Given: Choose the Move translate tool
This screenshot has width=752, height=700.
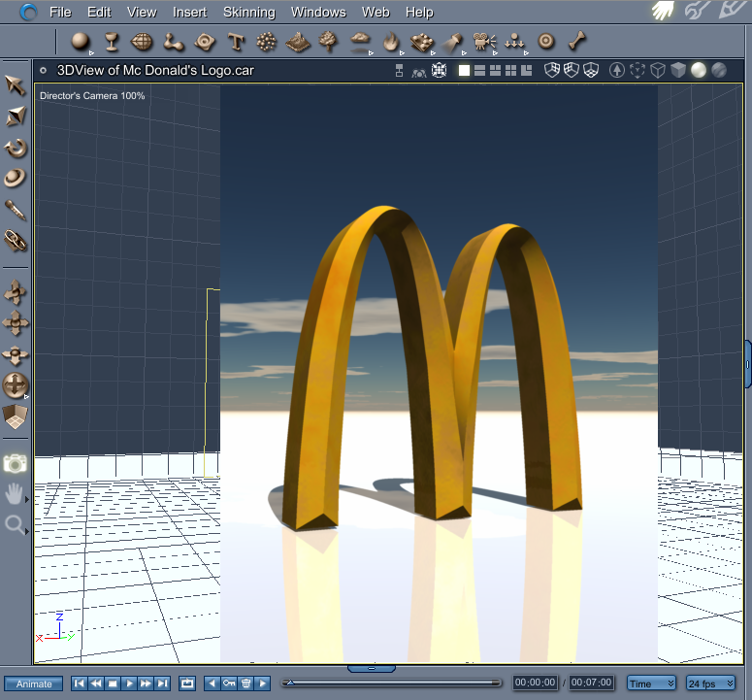Looking at the screenshot, I should tap(16, 117).
